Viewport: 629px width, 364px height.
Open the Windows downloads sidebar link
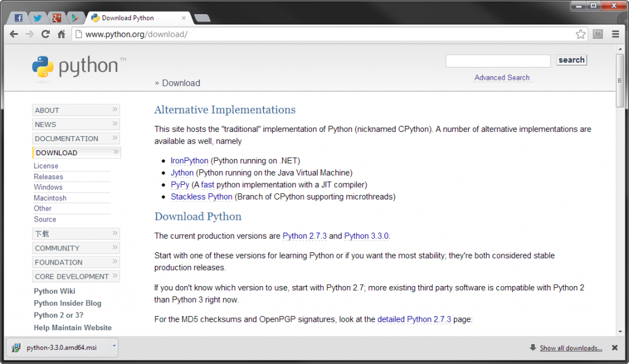(48, 187)
